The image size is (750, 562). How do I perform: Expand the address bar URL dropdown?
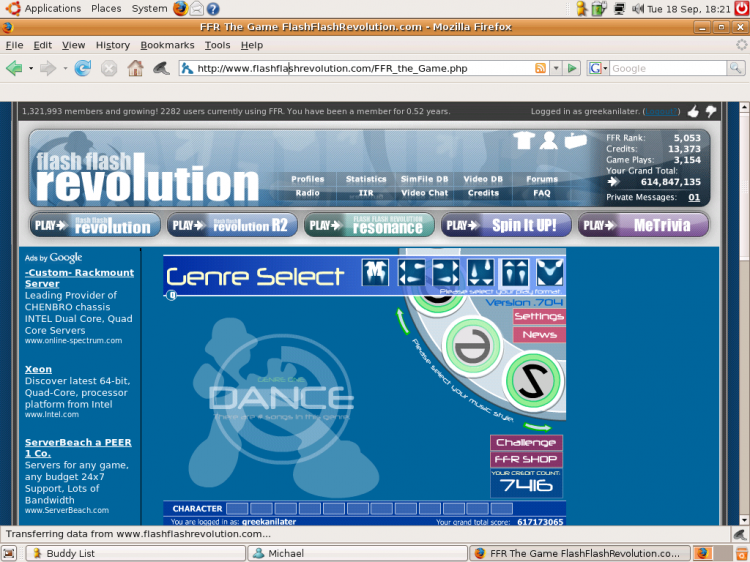(556, 68)
